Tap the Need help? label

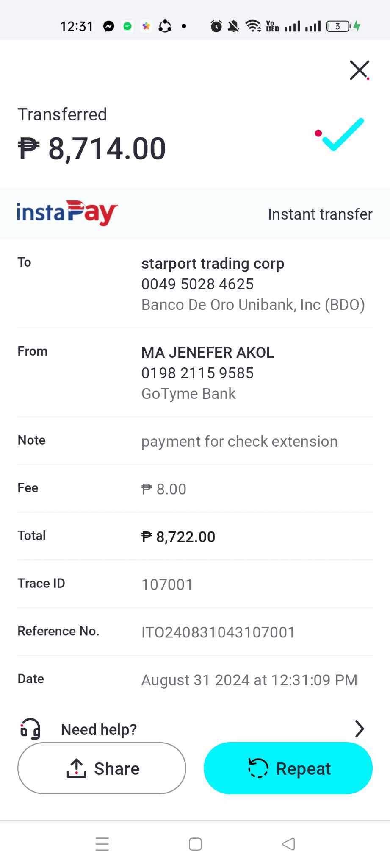point(99,729)
